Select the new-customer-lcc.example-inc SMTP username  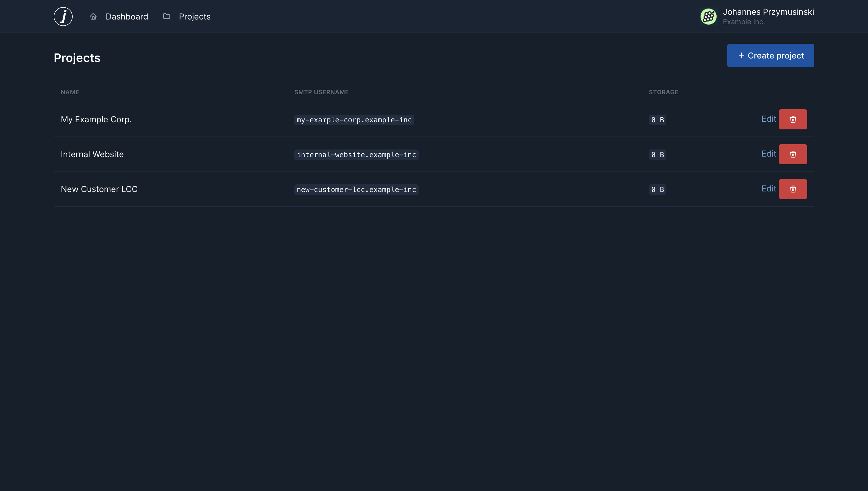tap(356, 190)
